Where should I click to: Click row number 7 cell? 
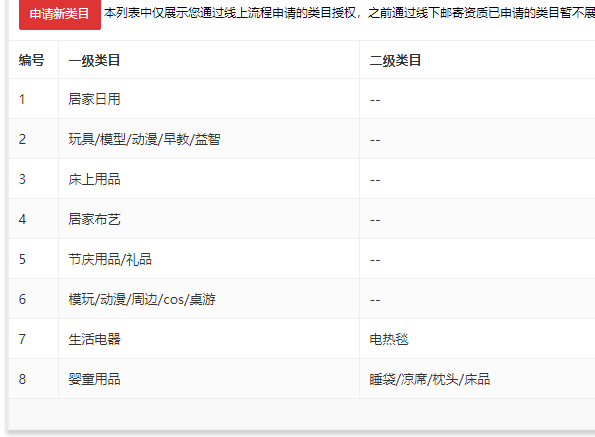[33, 339]
